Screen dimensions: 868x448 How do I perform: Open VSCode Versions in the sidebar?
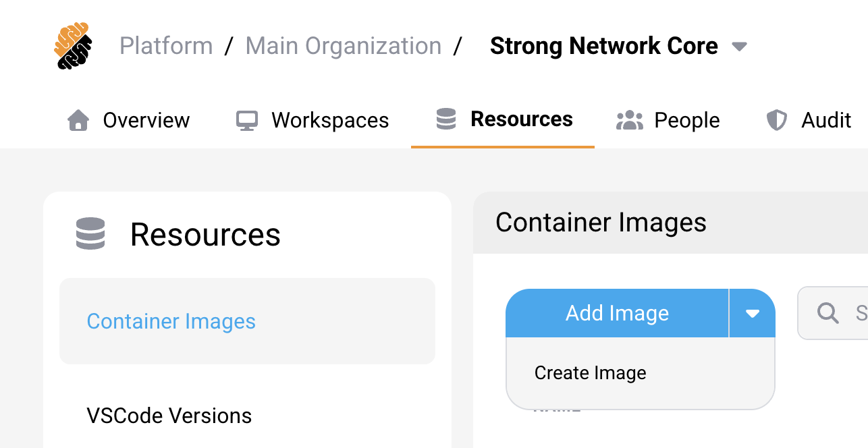pyautogui.click(x=169, y=415)
